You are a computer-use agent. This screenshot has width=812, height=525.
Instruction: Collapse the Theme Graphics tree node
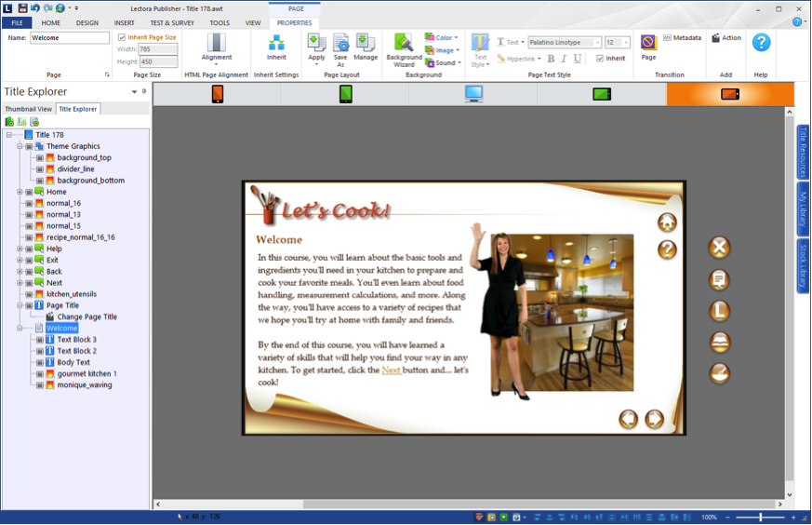(x=20, y=146)
